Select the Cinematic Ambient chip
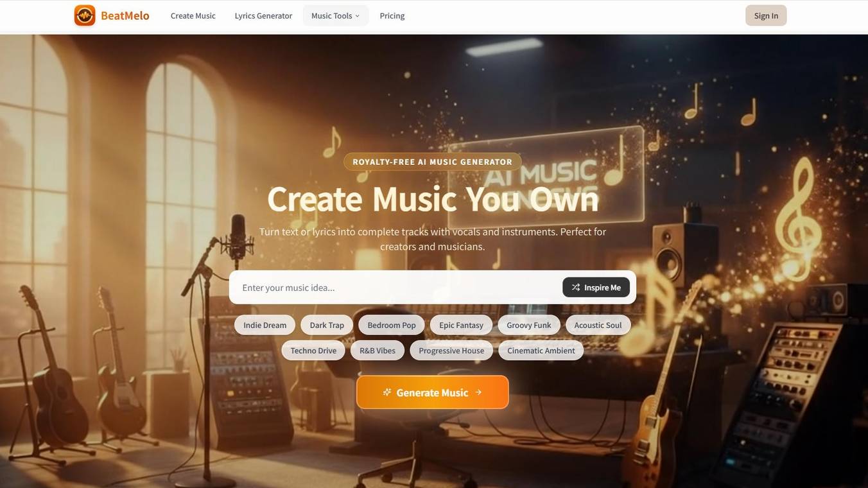Screen dimensions: 868x488 point(541,351)
